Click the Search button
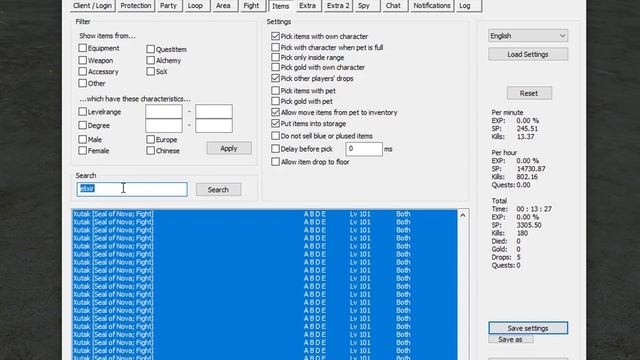 click(x=218, y=189)
